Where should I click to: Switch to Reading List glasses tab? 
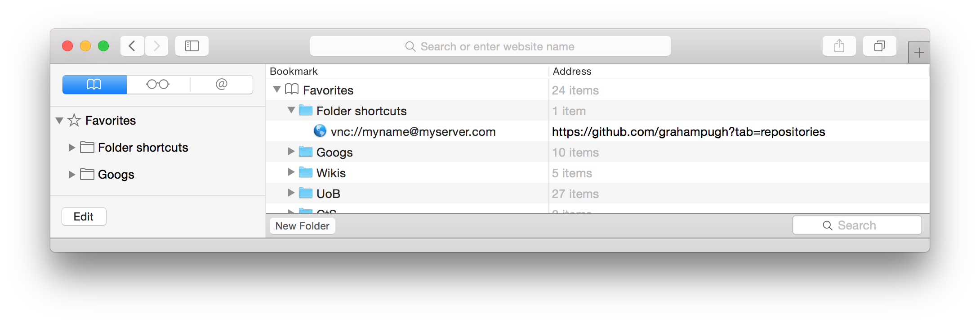(158, 85)
